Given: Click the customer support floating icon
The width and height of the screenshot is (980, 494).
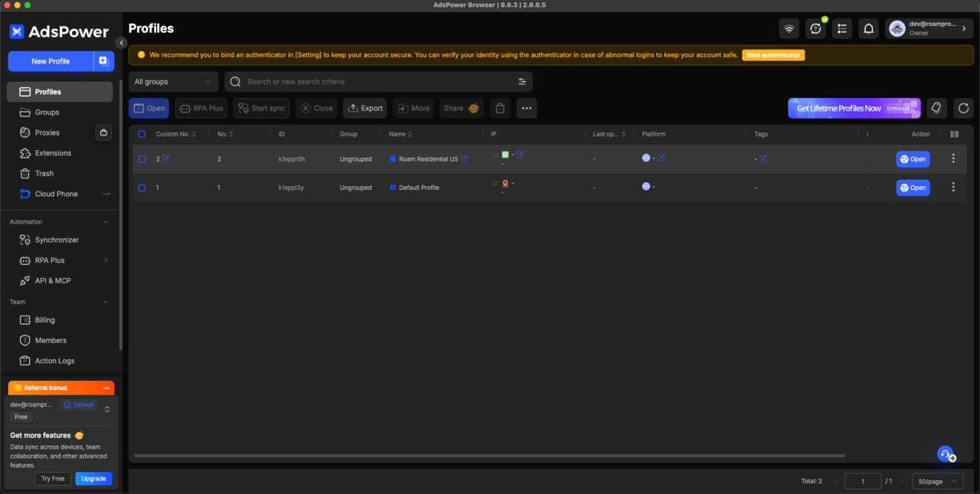Looking at the screenshot, I should point(946,454).
